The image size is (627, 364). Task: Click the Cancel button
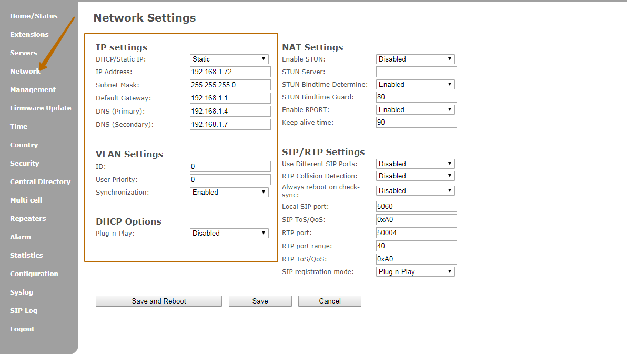tap(330, 301)
